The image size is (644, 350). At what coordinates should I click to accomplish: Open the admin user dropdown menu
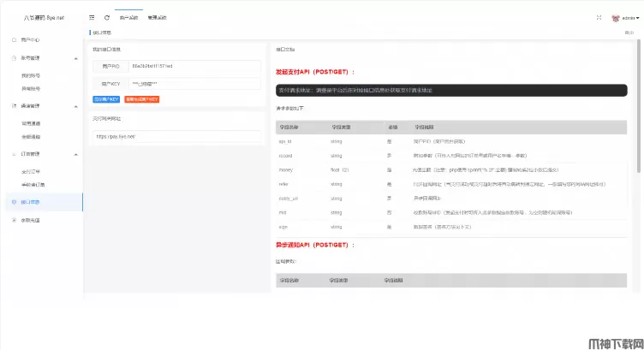tap(631, 17)
